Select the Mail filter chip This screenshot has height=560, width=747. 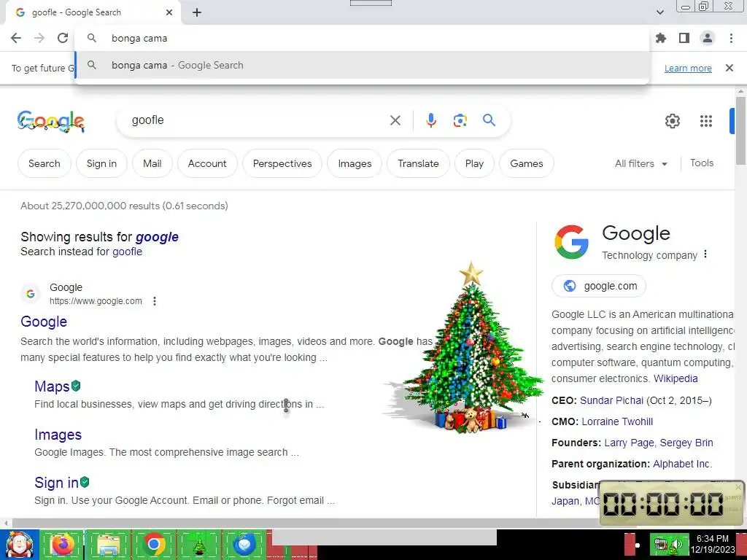(x=152, y=163)
